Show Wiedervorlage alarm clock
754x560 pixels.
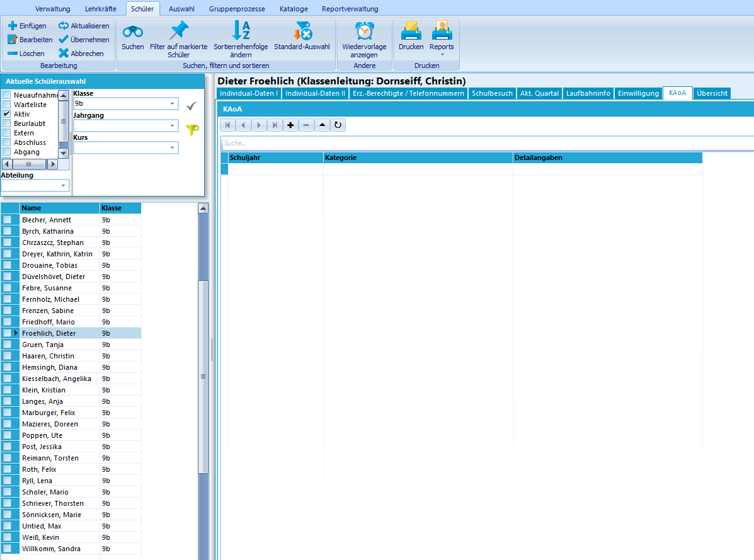point(365,31)
